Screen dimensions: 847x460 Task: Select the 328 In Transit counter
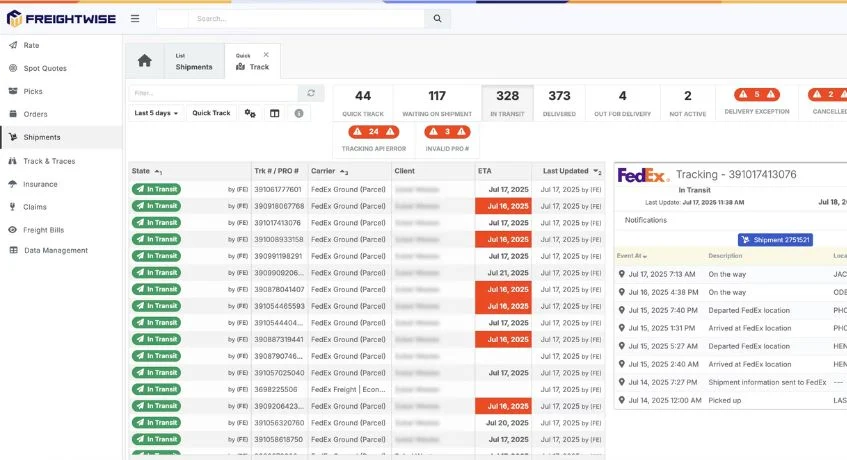pyautogui.click(x=507, y=103)
